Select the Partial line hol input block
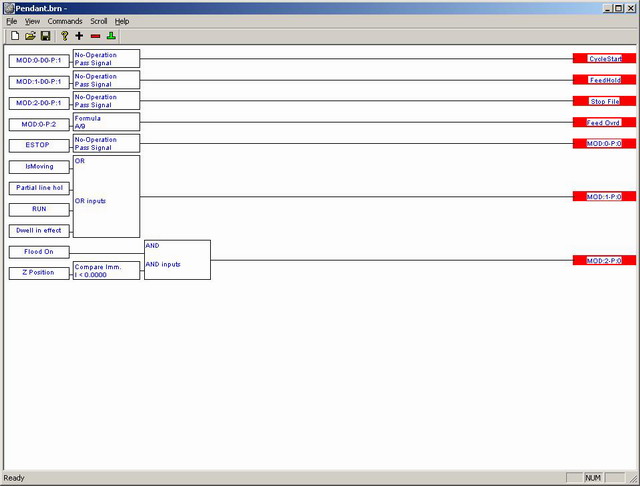 pos(39,188)
